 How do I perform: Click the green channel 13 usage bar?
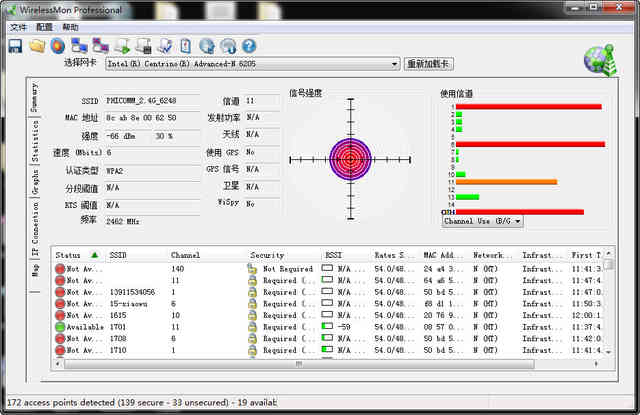[x=467, y=197]
